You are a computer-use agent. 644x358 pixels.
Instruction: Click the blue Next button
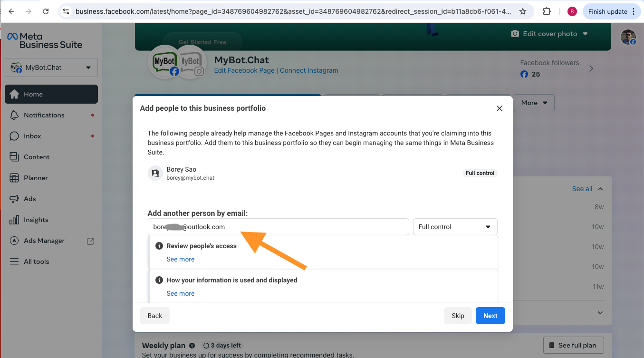pos(490,316)
